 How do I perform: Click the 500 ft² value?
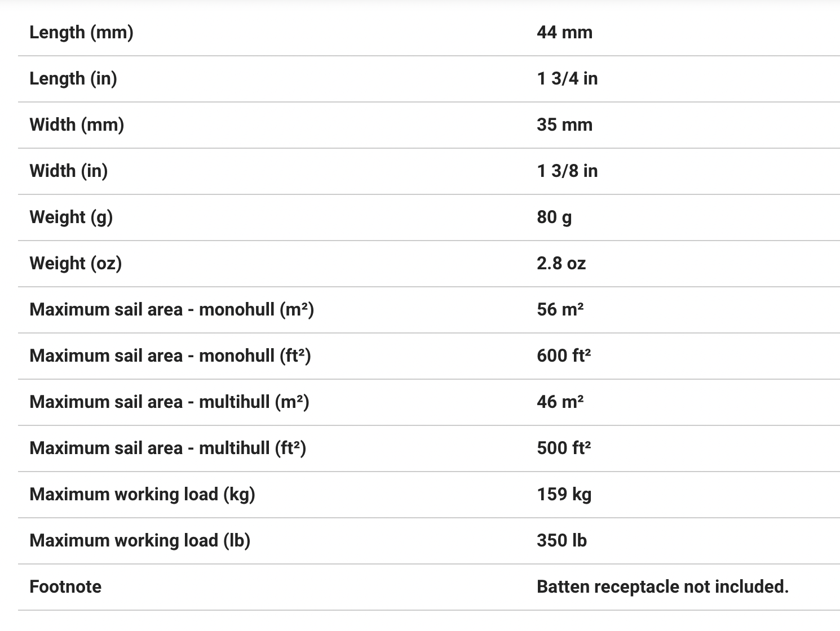[564, 448]
